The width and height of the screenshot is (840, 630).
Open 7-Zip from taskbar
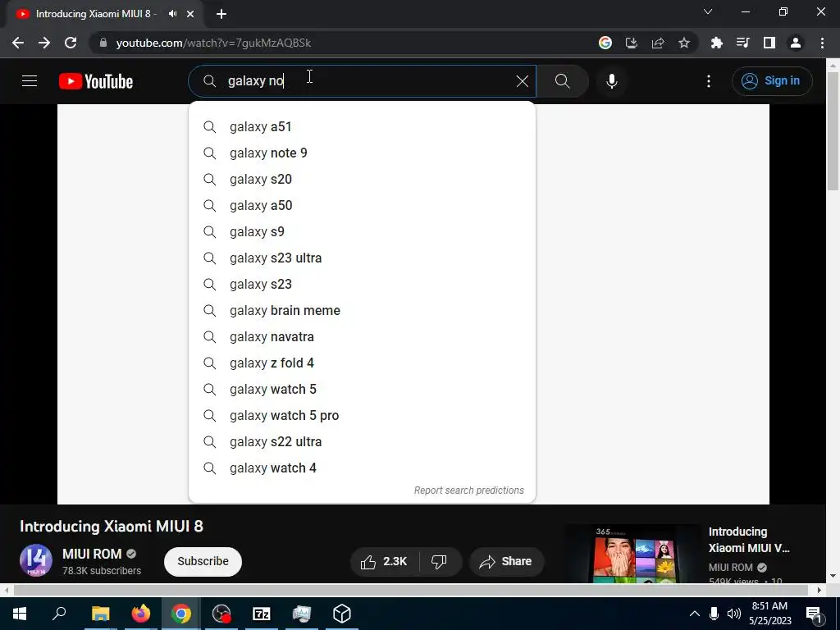pyautogui.click(x=262, y=614)
